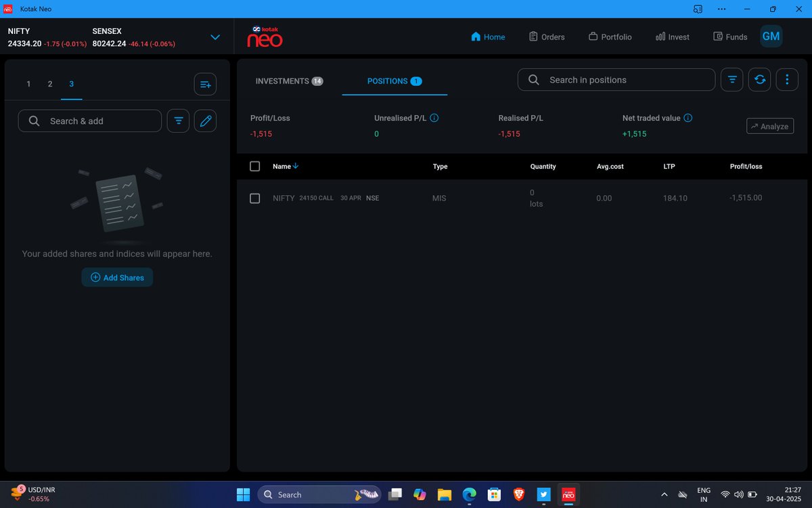Click the battery icon in system tray
Screen dimensions: 812x508
click(x=752, y=494)
